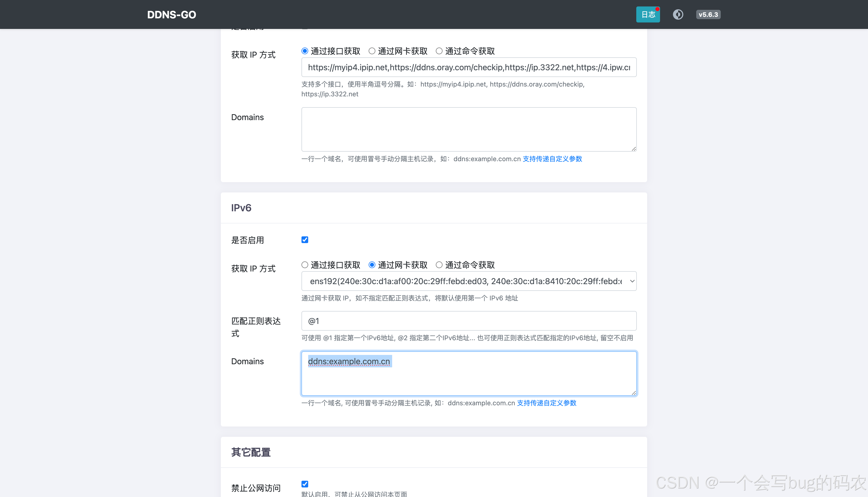Toggle the 禁止公网访问 checkbox

305,484
